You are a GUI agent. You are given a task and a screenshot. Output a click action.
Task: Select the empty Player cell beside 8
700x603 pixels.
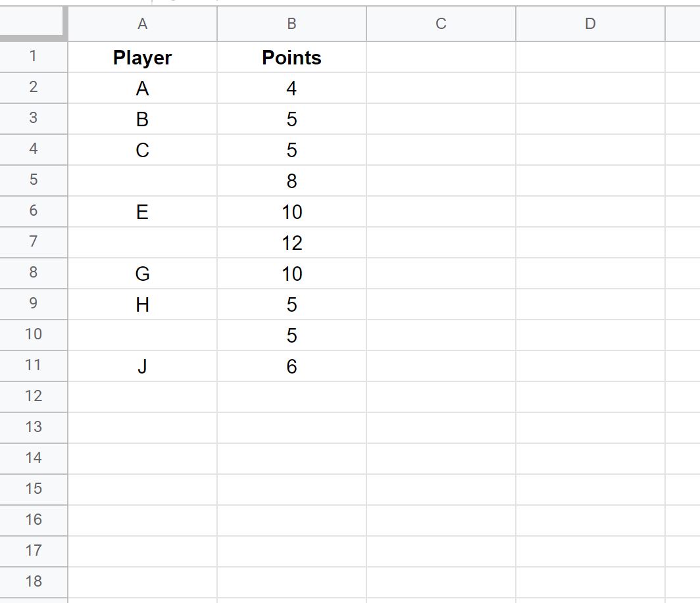[142, 181]
